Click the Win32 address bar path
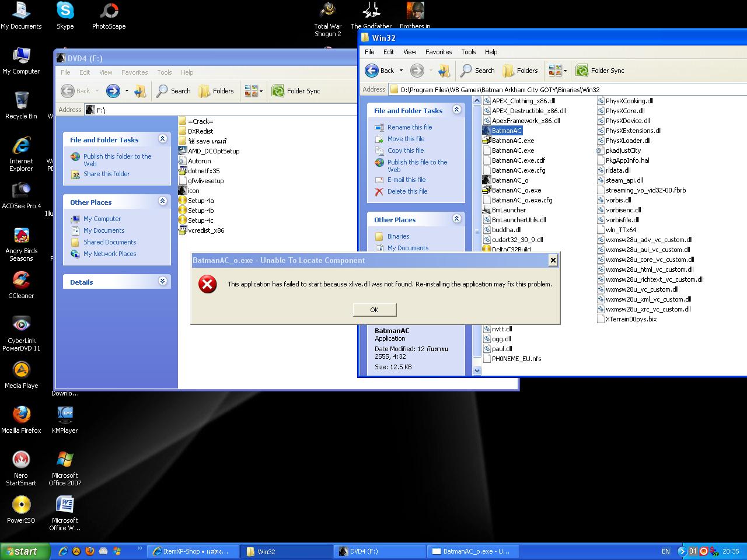The height and width of the screenshot is (560, 747). tap(500, 90)
